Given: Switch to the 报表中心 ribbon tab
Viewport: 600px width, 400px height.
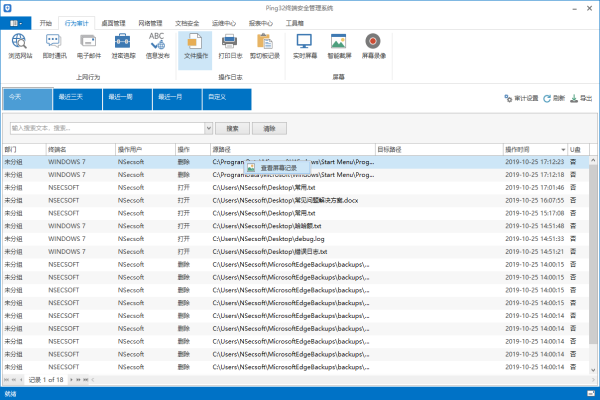Looking at the screenshot, I should (261, 23).
